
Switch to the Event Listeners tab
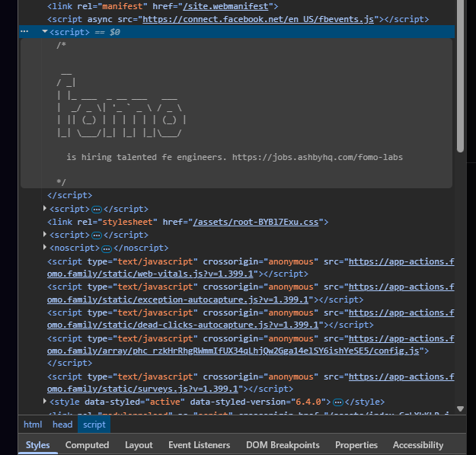point(199,445)
